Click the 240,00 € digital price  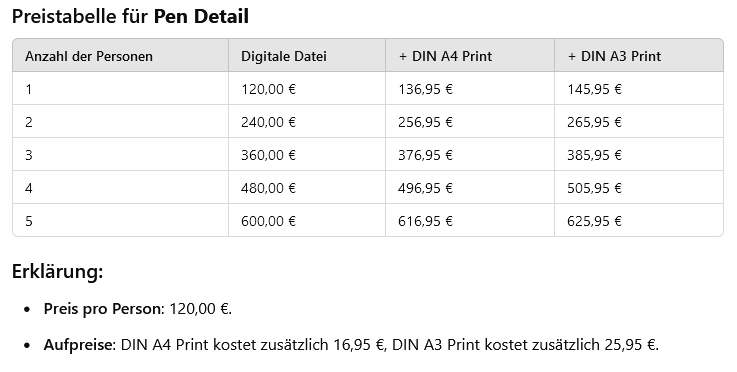click(268, 122)
